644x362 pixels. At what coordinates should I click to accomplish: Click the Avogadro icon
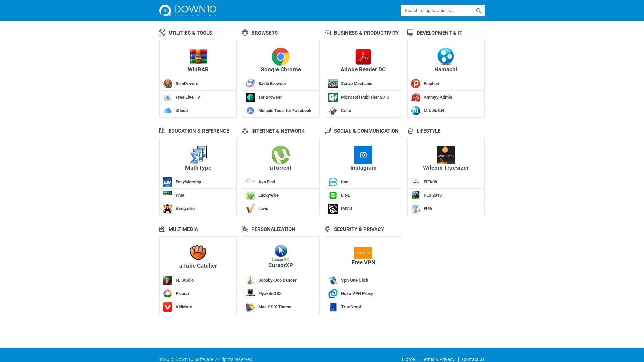click(168, 209)
